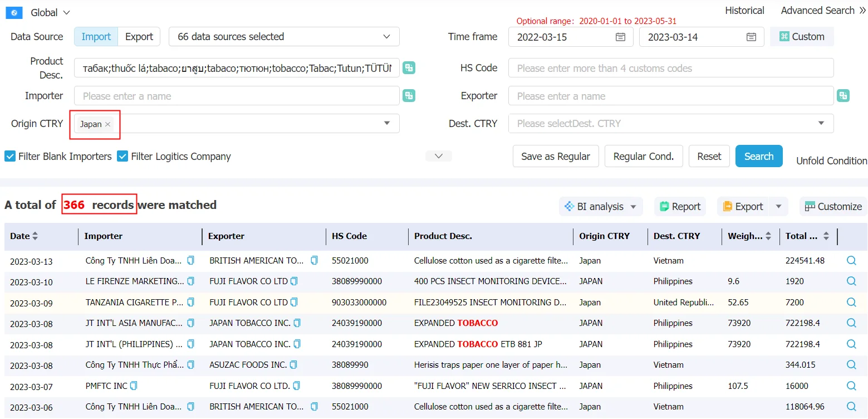The height and width of the screenshot is (419, 868).
Task: View details of the 2023-03-10 record
Action: coord(851,281)
